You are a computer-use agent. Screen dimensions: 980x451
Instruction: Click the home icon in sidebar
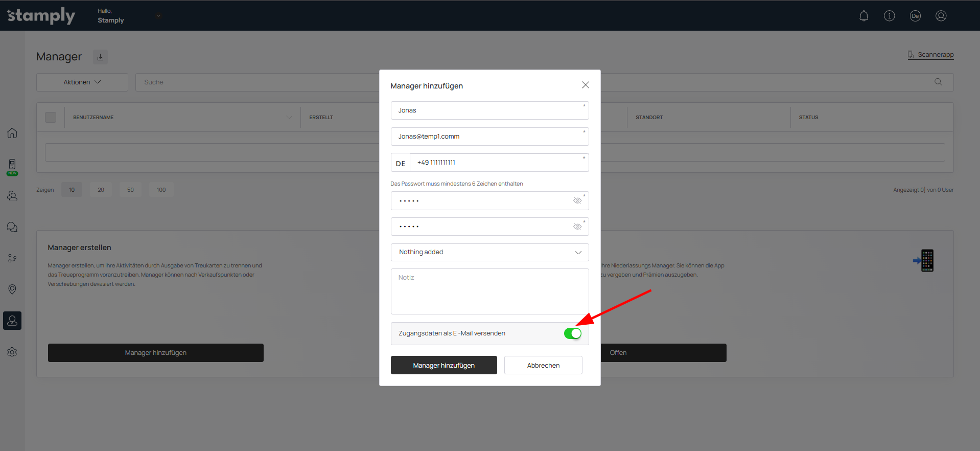[x=12, y=133]
